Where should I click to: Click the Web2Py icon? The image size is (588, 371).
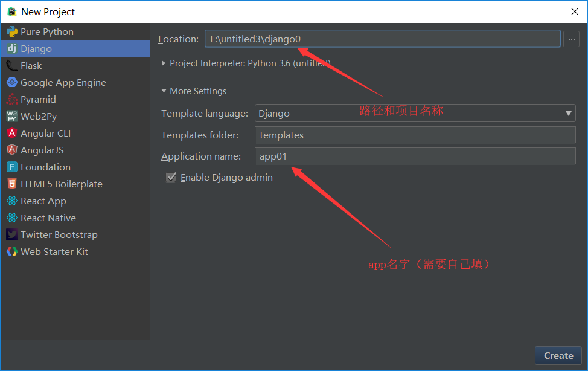(x=12, y=116)
